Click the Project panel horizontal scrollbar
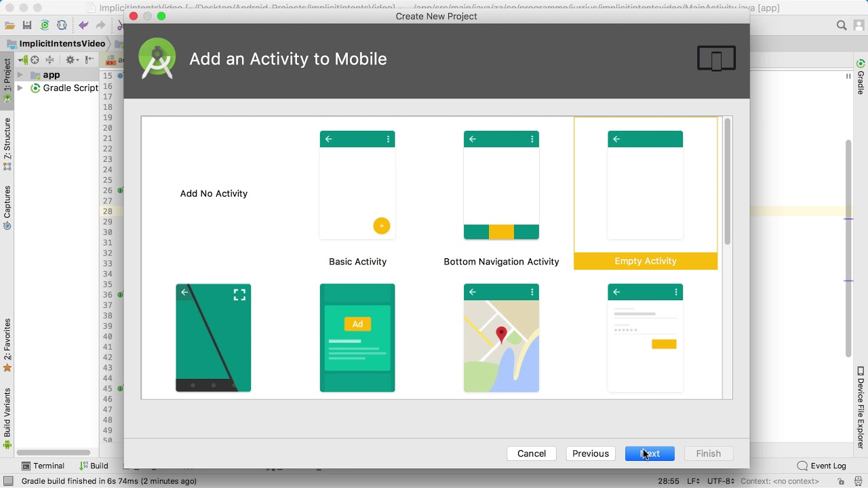The image size is (868, 488). pyautogui.click(x=54, y=452)
